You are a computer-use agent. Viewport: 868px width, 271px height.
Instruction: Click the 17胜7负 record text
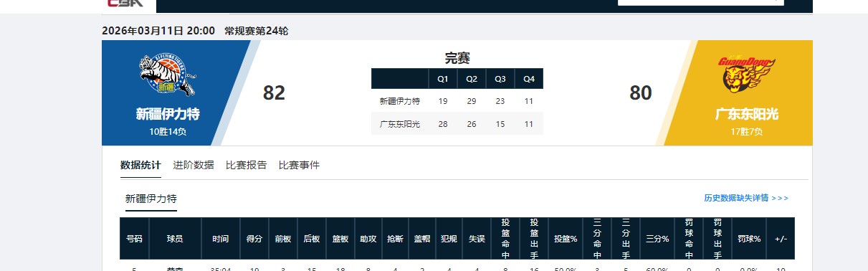pos(747,132)
